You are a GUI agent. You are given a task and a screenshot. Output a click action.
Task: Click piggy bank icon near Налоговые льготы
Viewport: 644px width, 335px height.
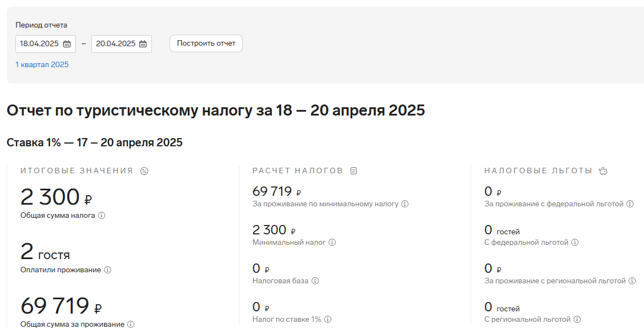pyautogui.click(x=603, y=171)
